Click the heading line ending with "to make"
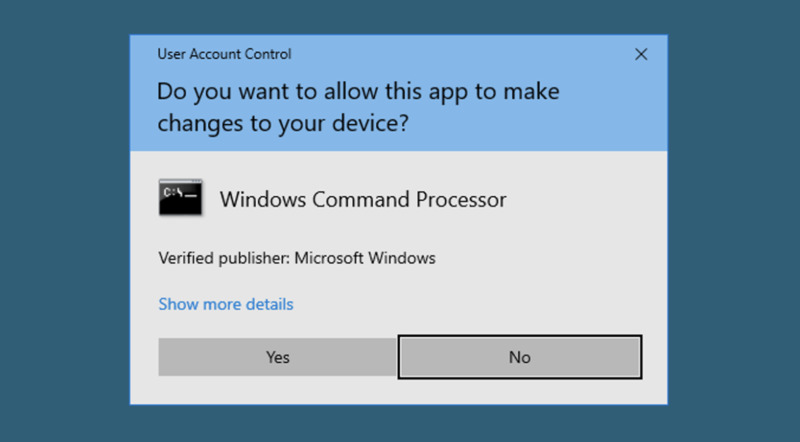Screen dimensions: 800x442 (x=358, y=92)
